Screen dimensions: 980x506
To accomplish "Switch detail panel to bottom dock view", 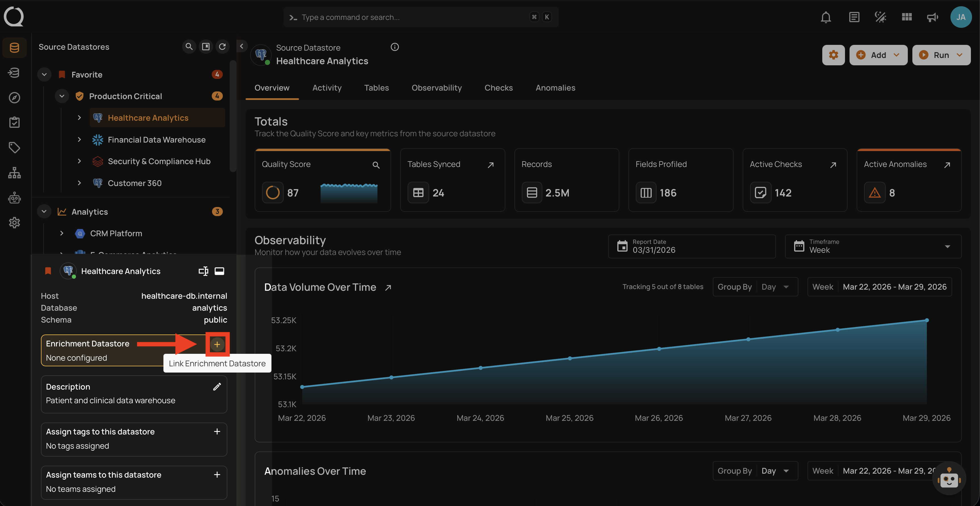I will pyautogui.click(x=219, y=271).
